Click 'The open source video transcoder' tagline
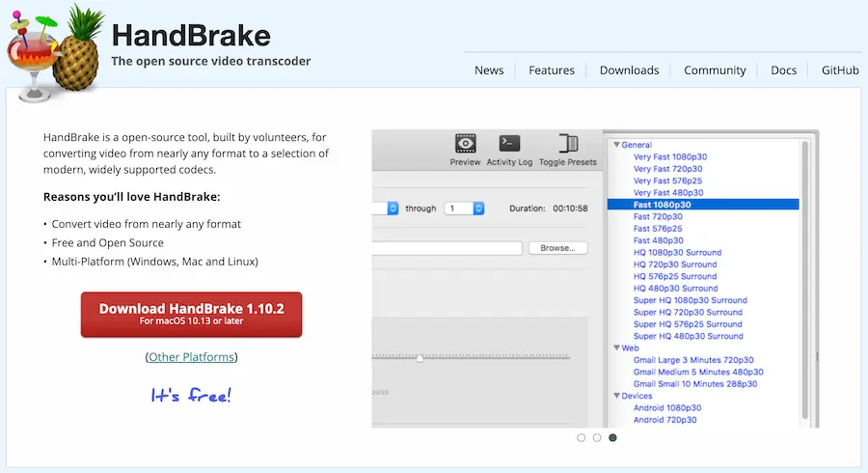Image resolution: width=868 pixels, height=473 pixels. coord(211,61)
